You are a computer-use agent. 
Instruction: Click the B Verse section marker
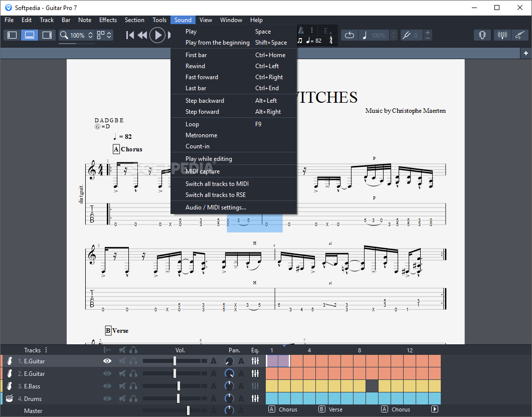click(x=330, y=409)
